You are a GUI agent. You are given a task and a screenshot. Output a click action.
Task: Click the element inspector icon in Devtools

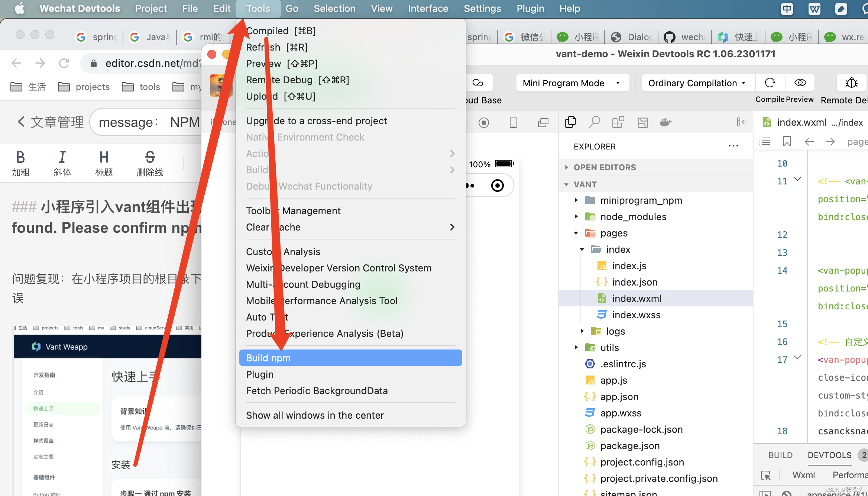click(x=765, y=475)
